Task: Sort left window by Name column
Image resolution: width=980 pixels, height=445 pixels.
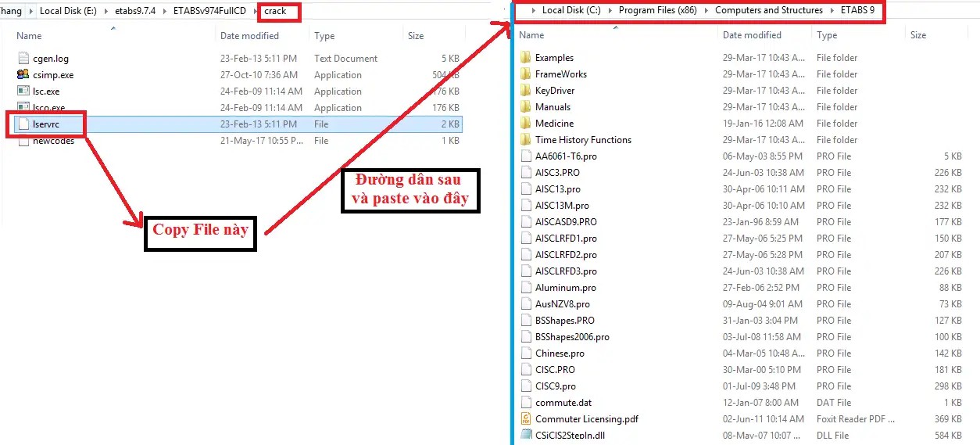Action: [29, 36]
